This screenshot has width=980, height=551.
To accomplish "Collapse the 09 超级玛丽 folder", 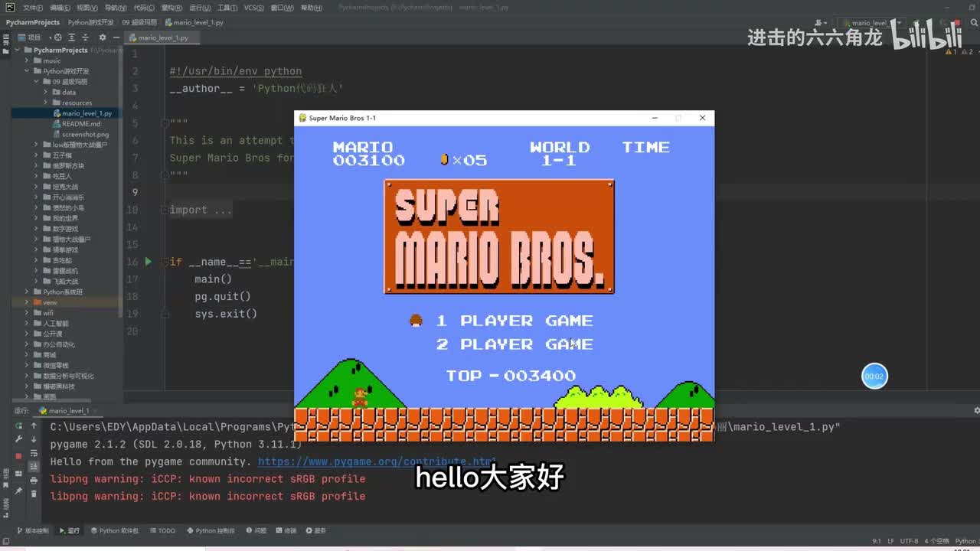I will click(x=36, y=82).
